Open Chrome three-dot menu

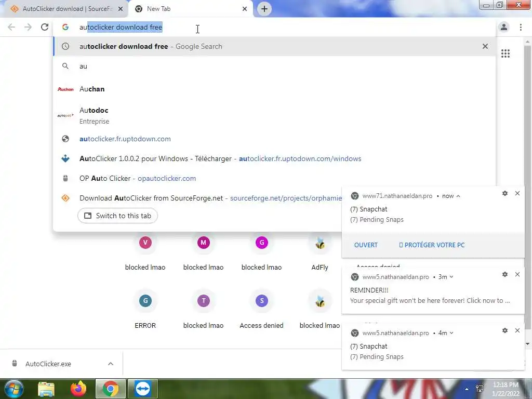click(x=521, y=27)
